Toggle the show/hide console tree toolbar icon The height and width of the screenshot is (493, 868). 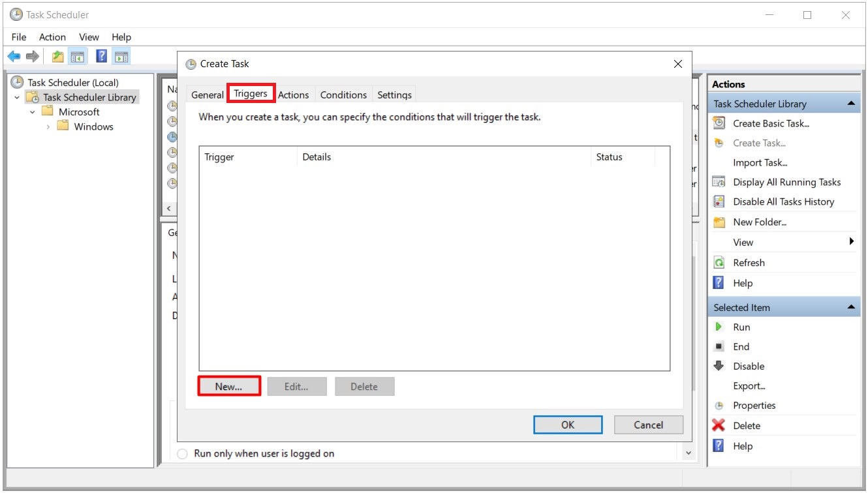77,57
